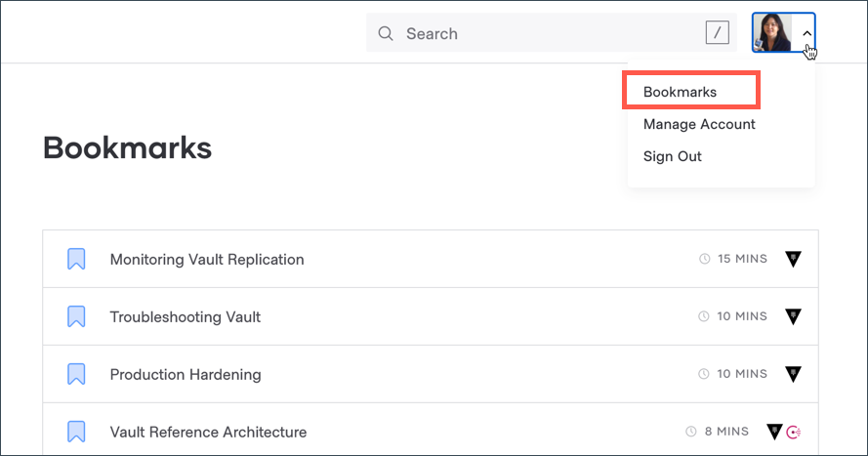868x456 pixels.
Task: Click Consul icon on Vault Reference Architecture row
Action: (795, 432)
